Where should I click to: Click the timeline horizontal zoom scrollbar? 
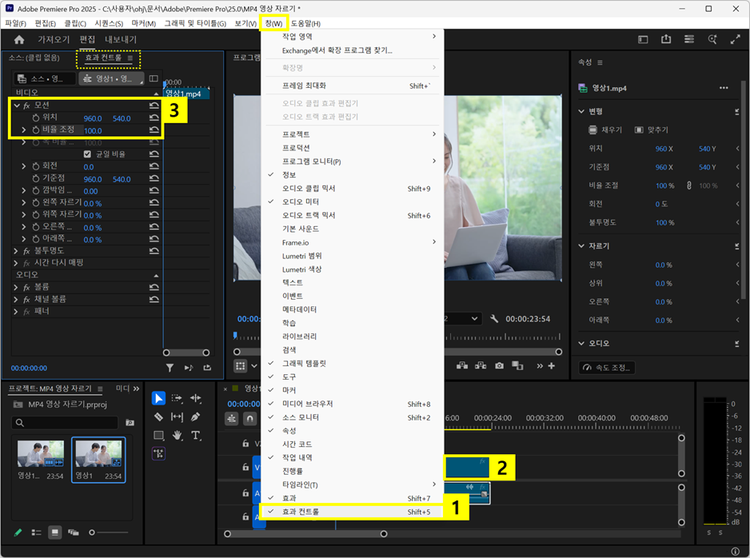[306, 534]
